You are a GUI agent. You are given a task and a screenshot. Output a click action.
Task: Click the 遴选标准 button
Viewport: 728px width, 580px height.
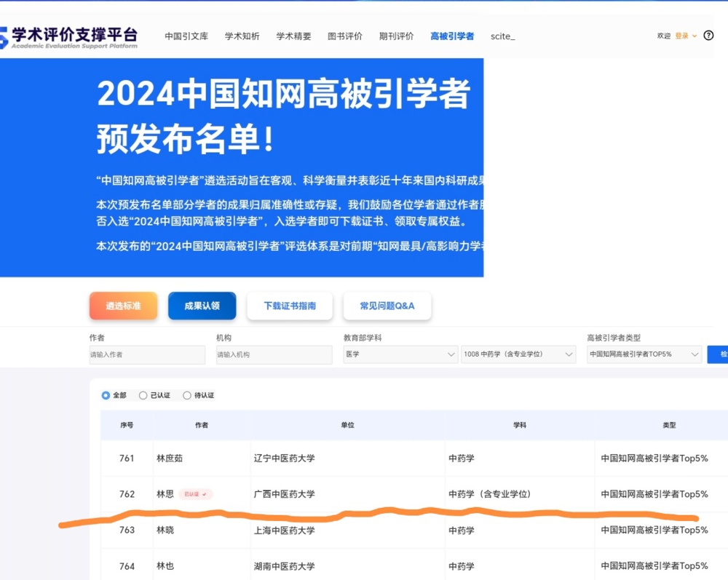pyautogui.click(x=123, y=306)
